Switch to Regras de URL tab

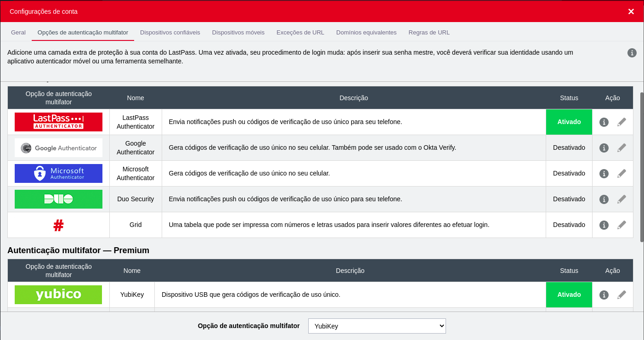click(x=429, y=33)
